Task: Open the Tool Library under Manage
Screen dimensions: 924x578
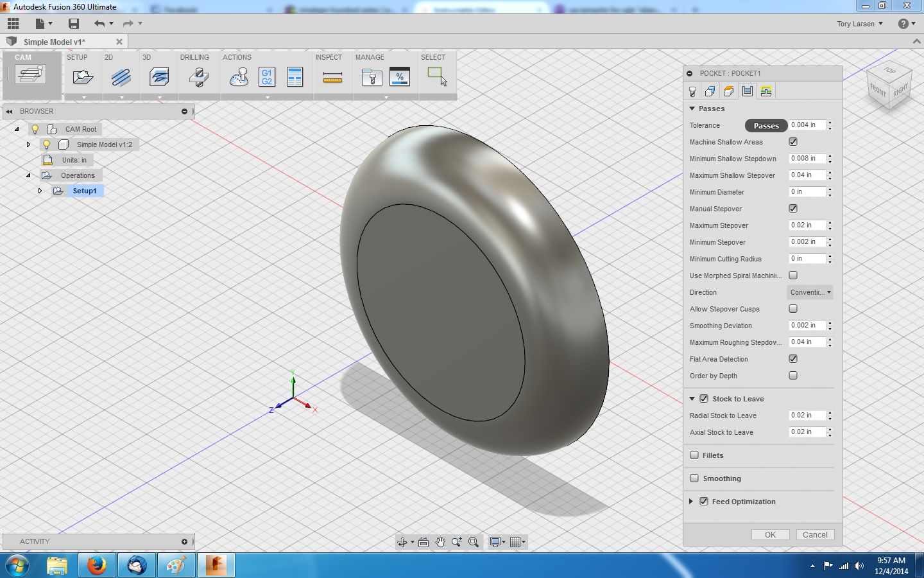Action: click(372, 77)
